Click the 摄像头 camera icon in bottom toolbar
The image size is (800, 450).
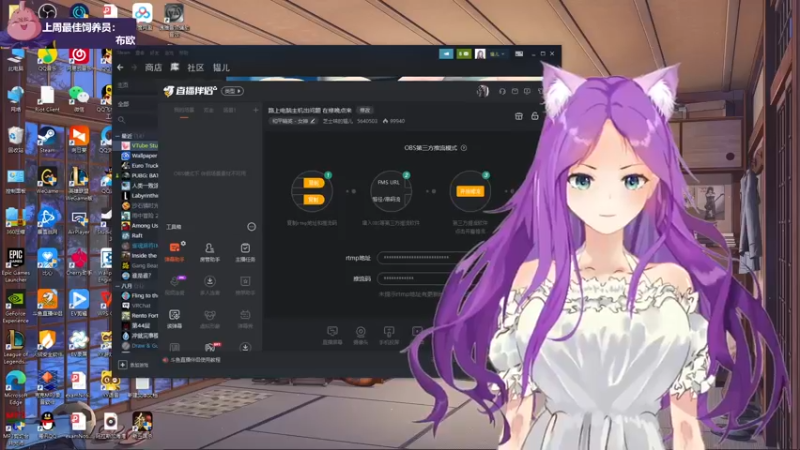pos(361,335)
